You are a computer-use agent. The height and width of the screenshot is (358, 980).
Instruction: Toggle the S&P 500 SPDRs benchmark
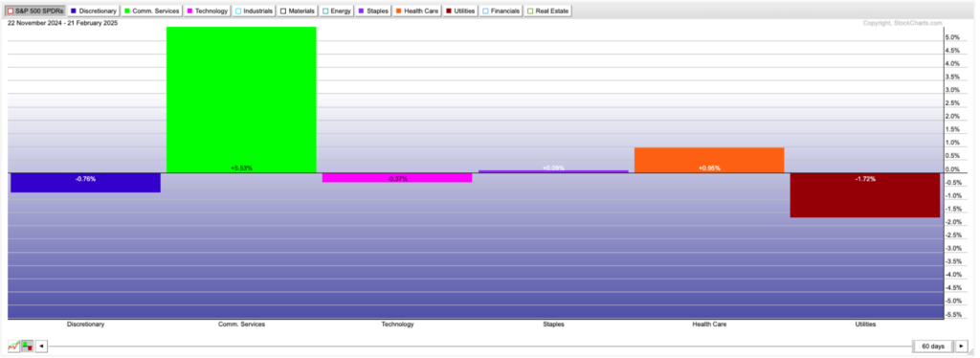click(x=34, y=11)
